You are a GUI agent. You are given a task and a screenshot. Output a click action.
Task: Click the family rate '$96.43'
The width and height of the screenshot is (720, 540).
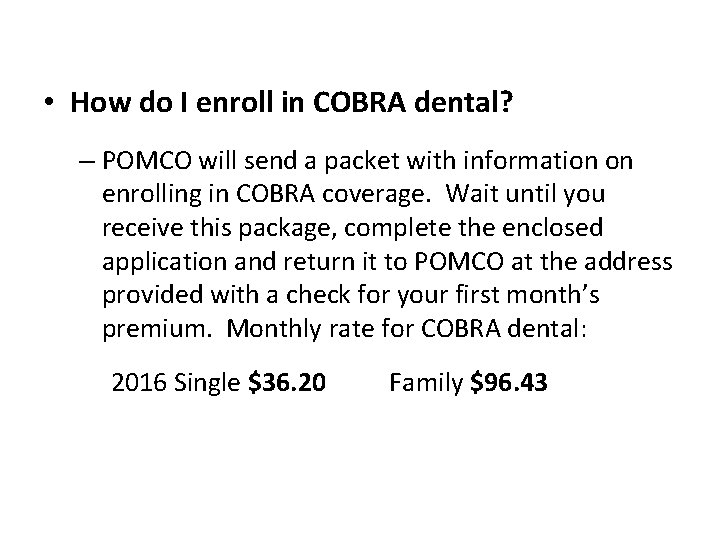point(508,383)
